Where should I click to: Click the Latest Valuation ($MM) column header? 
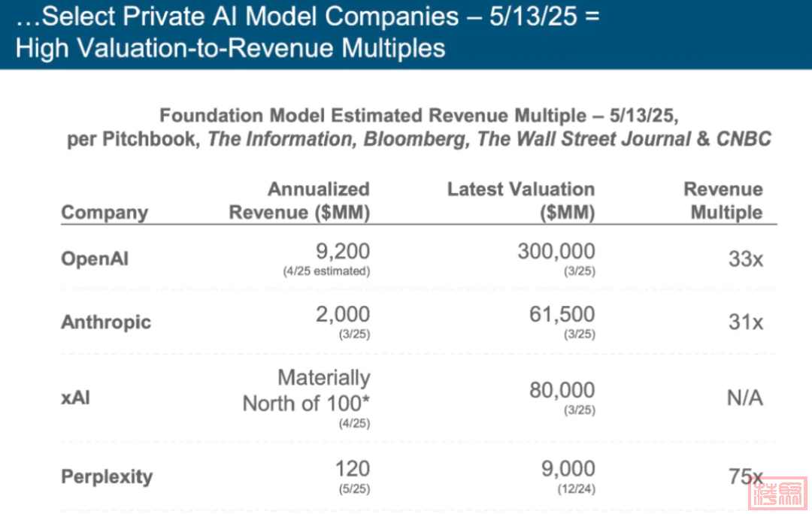[x=521, y=201]
